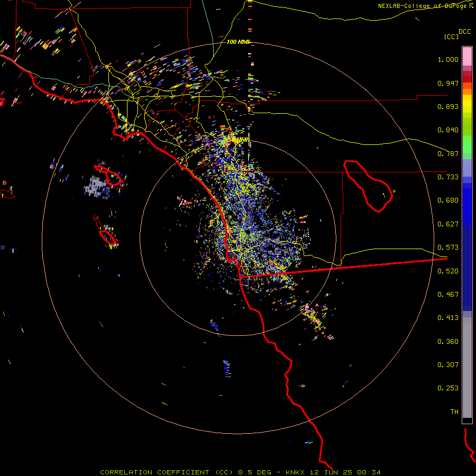Screen dimensions: 476x476
Task: Click the 50 NMI range ring label
Action: point(239,140)
